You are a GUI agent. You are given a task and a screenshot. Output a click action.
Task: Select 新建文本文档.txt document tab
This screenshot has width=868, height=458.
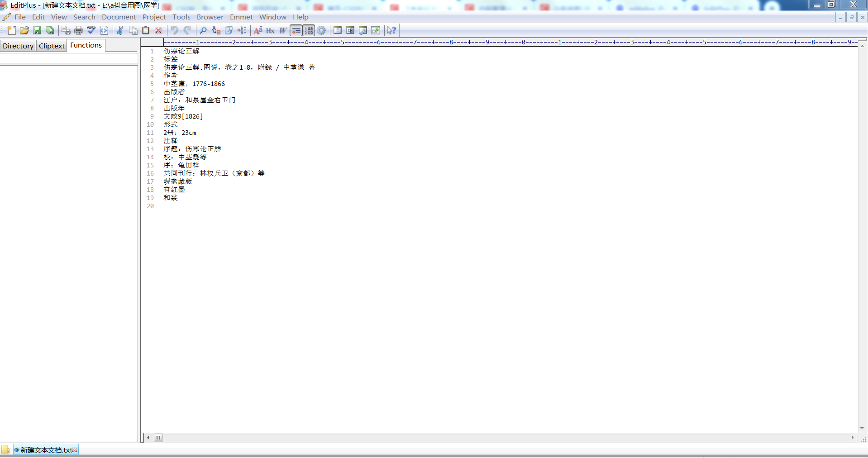pyautogui.click(x=46, y=450)
